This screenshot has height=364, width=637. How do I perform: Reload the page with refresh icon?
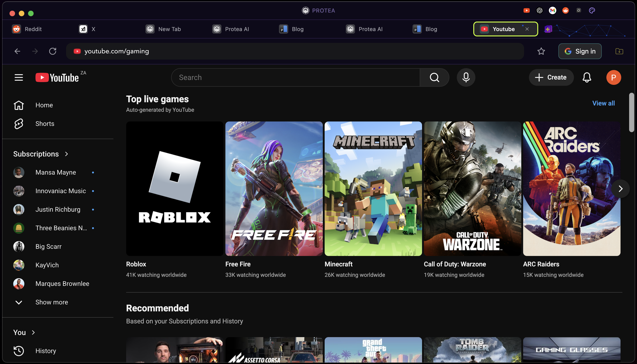(x=52, y=51)
